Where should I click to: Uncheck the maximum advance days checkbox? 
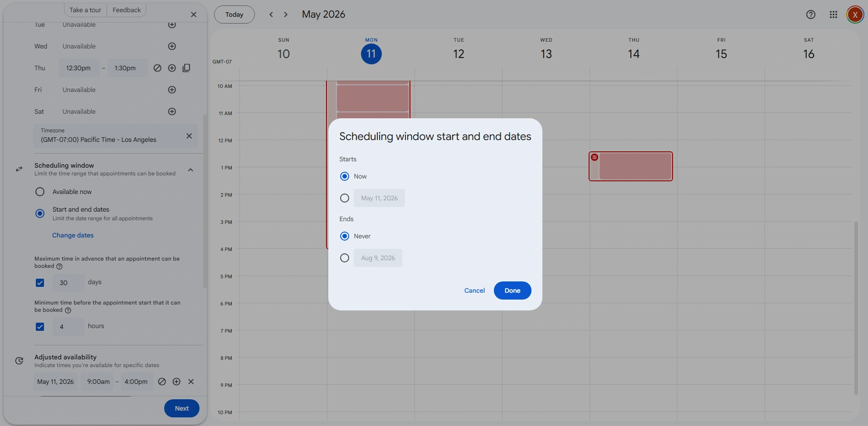pyautogui.click(x=40, y=283)
